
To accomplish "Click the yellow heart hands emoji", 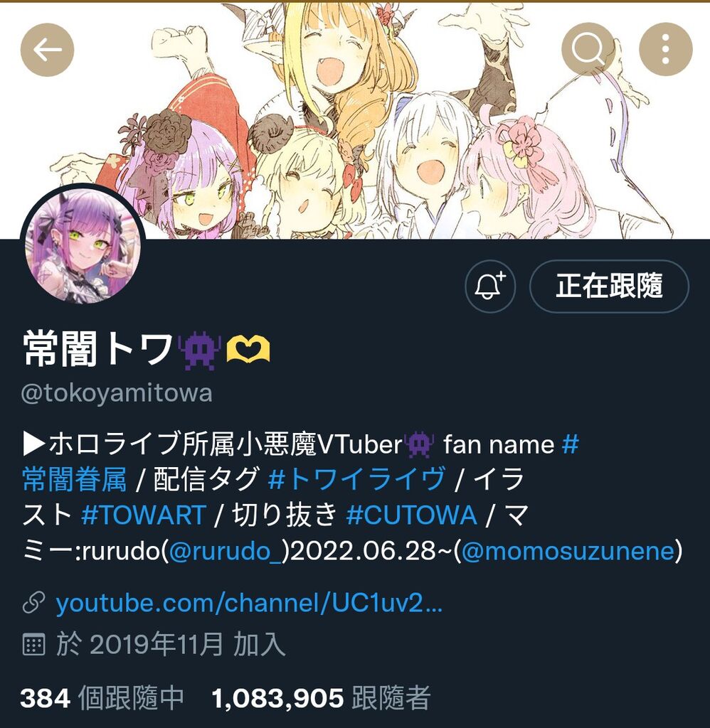I will pos(248,350).
